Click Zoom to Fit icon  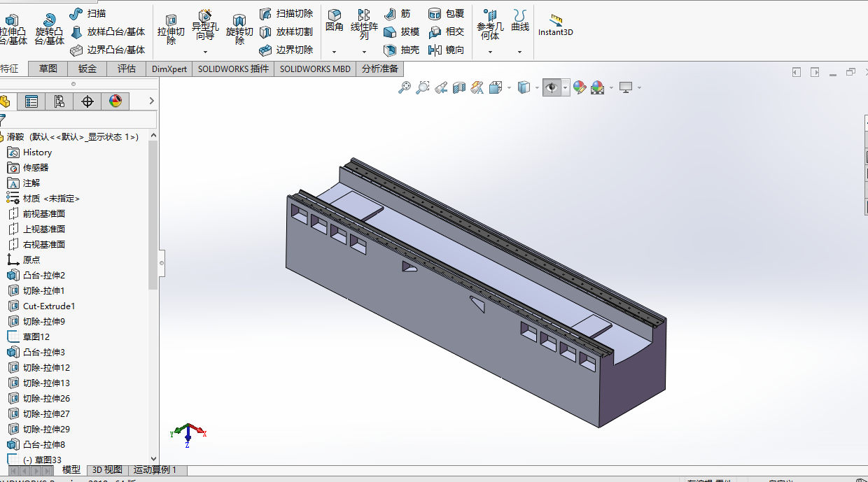pos(405,87)
